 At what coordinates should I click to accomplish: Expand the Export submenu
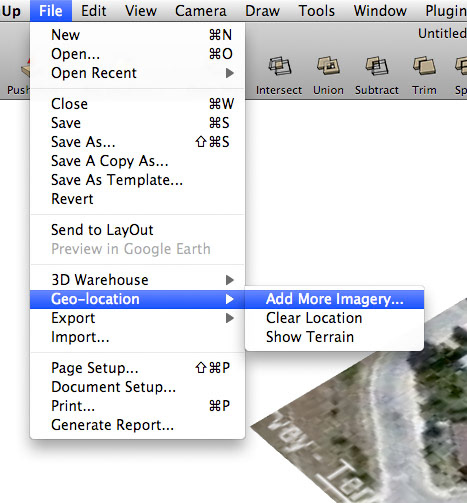pyautogui.click(x=138, y=318)
